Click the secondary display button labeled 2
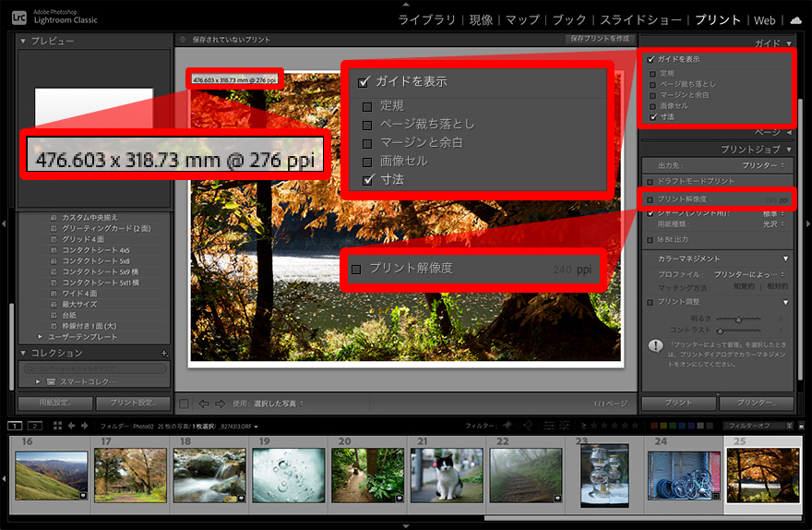The width and height of the screenshot is (812, 530). [x=35, y=426]
